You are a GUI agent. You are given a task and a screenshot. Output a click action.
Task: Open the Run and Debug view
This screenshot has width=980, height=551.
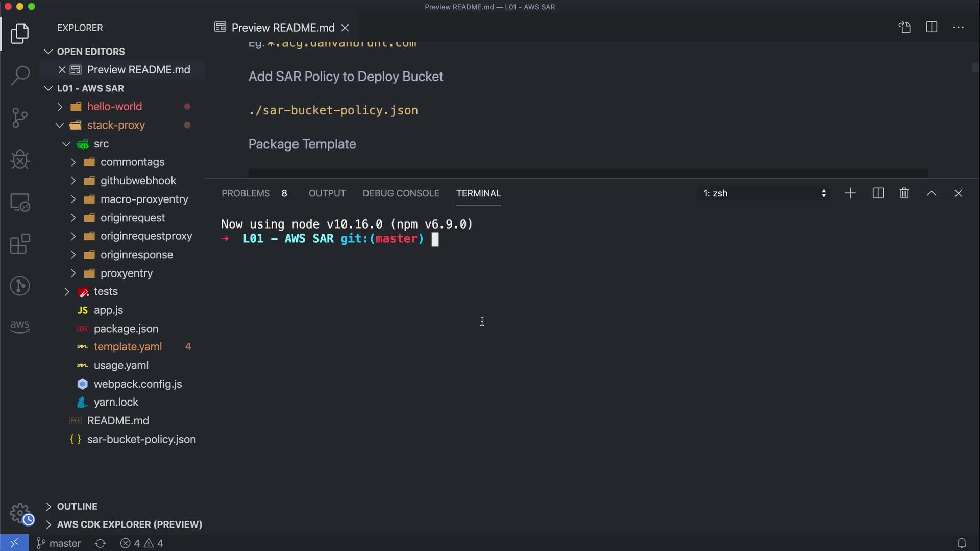(20, 160)
